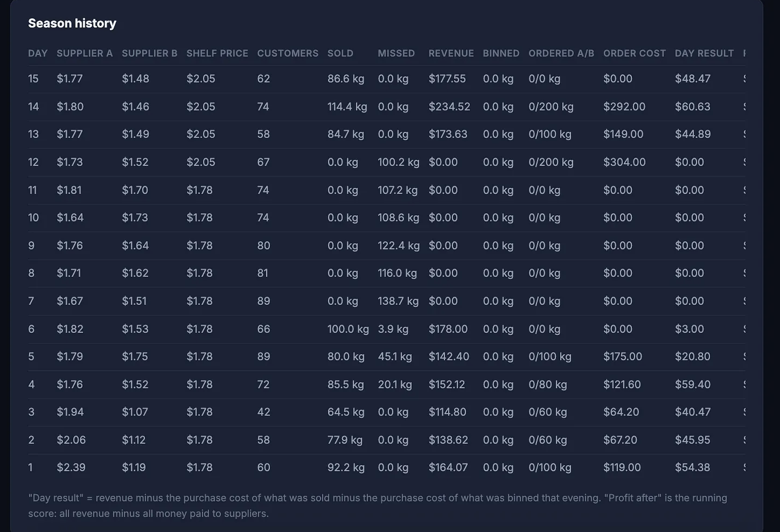This screenshot has height=532, width=780.
Task: Click the 'Season history' heading
Action: click(x=72, y=23)
